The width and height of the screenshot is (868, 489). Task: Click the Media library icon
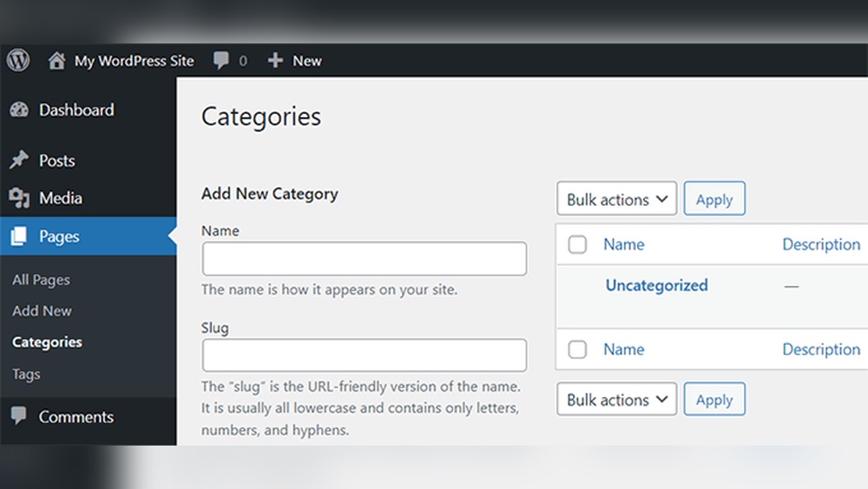(x=19, y=198)
